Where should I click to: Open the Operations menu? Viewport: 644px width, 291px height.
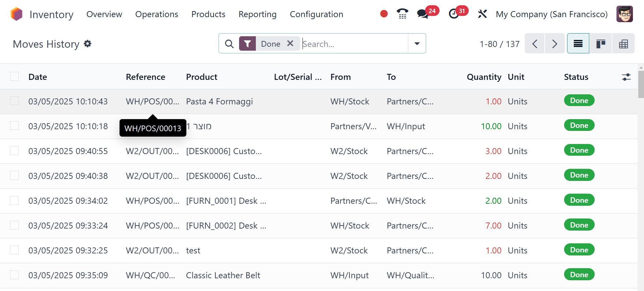(156, 14)
